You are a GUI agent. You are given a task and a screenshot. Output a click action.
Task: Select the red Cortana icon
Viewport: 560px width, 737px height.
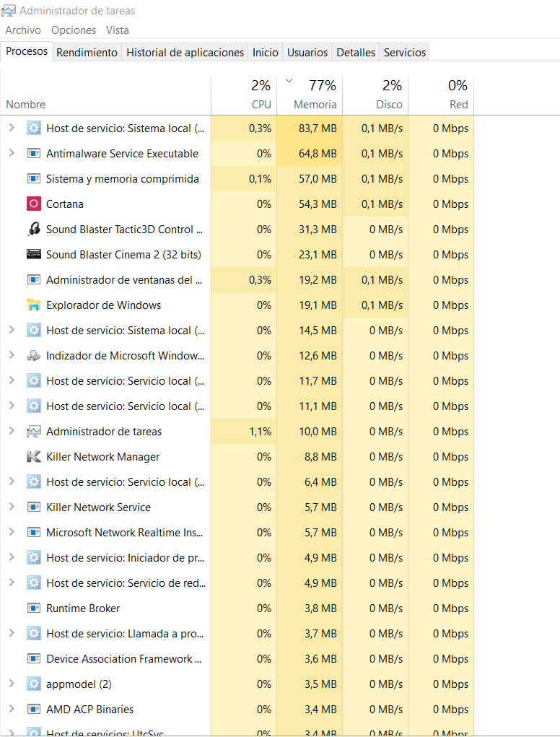click(34, 204)
